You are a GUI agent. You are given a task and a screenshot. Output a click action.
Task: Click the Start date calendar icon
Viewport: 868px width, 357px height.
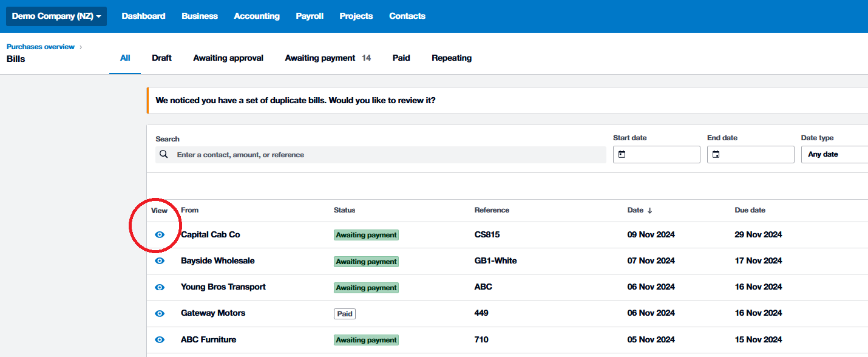point(622,155)
